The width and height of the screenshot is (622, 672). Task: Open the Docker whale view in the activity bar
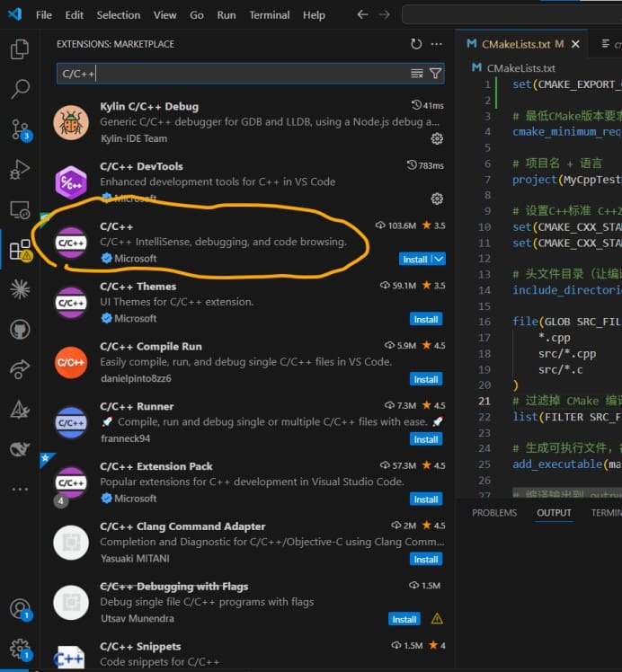[20, 448]
